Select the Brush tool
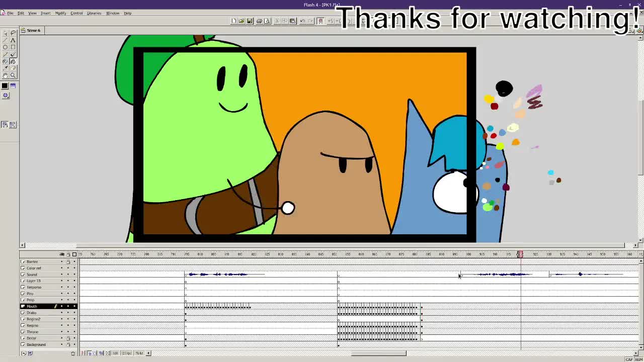The image size is (644, 362). coord(13,54)
